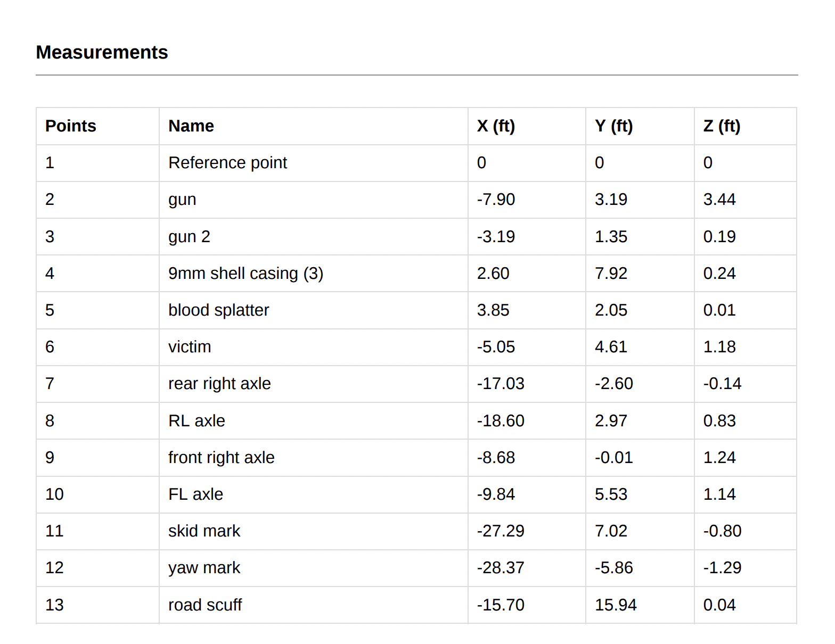Select the Z (ft) column header
The image size is (835, 644).
pos(722,126)
